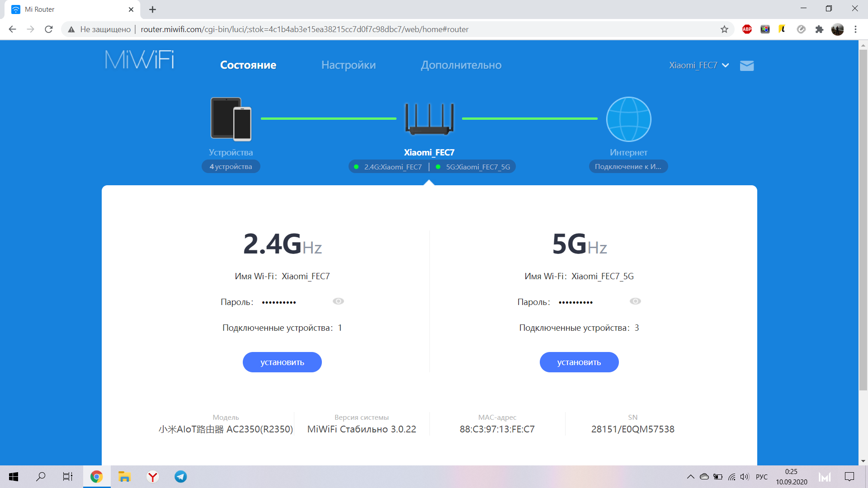868x488 pixels.
Task: Open File Explorer from the taskbar
Action: pyautogui.click(x=124, y=477)
